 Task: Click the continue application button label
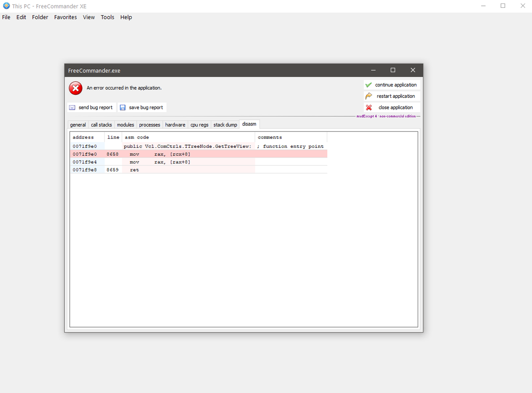coord(395,85)
